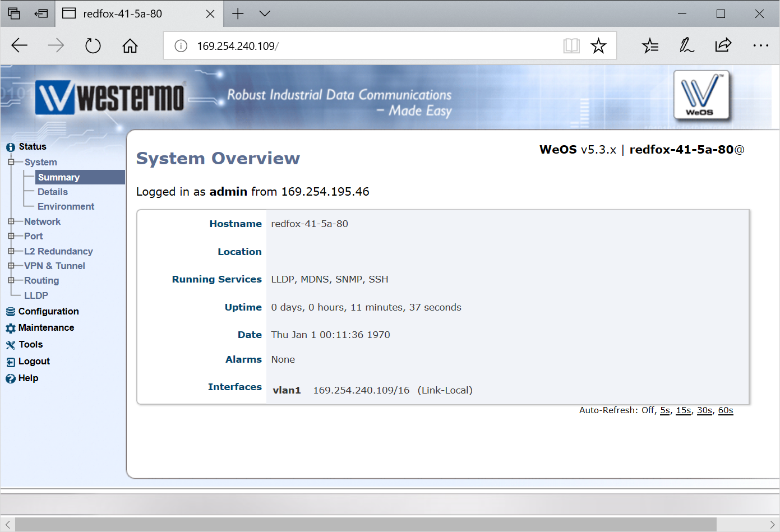Image resolution: width=780 pixels, height=532 pixels.
Task: Open Environment under System
Action: click(66, 206)
